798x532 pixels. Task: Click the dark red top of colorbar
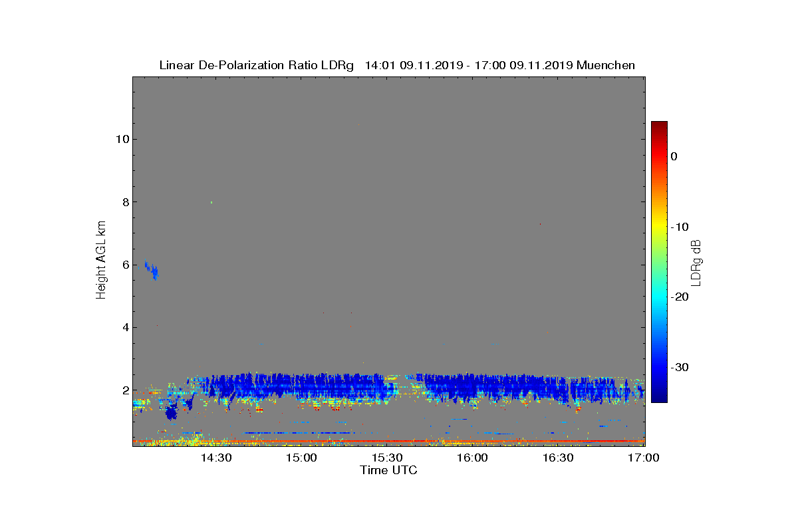tap(659, 125)
